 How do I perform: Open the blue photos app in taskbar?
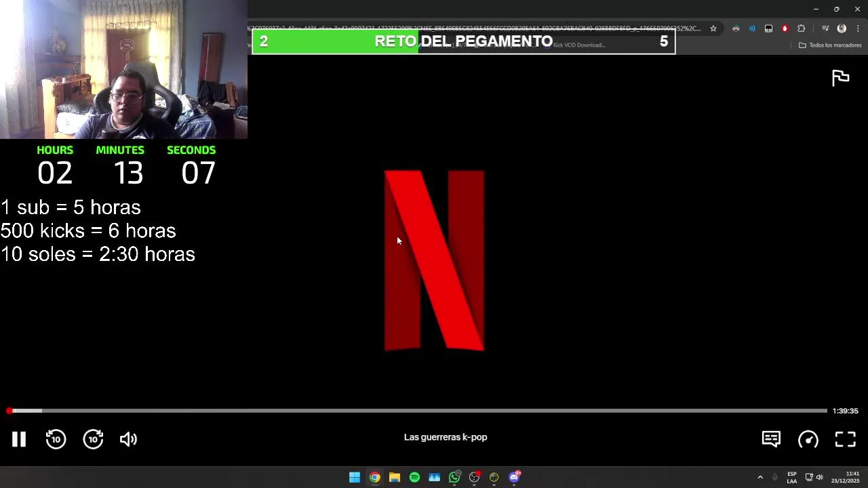tap(435, 477)
